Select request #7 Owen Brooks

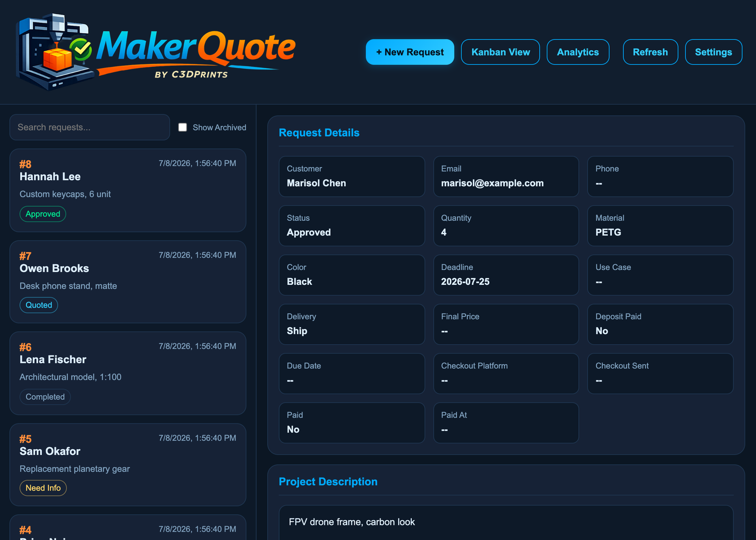[x=128, y=282]
